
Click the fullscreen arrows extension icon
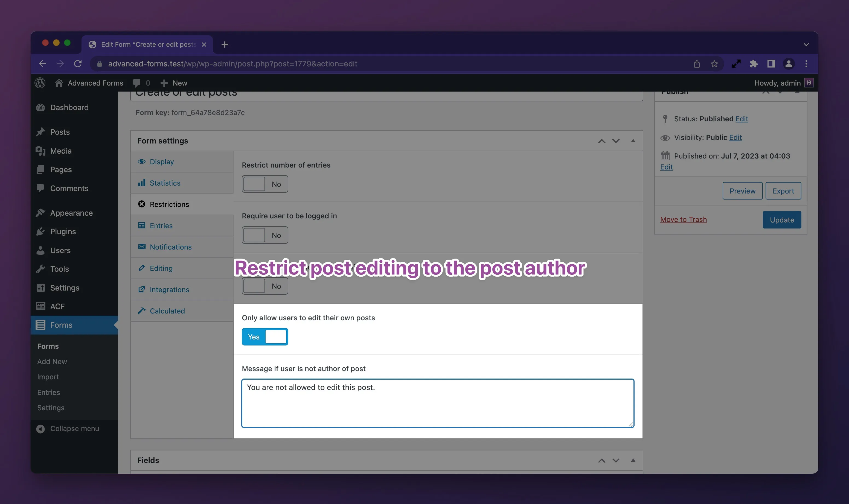(736, 63)
